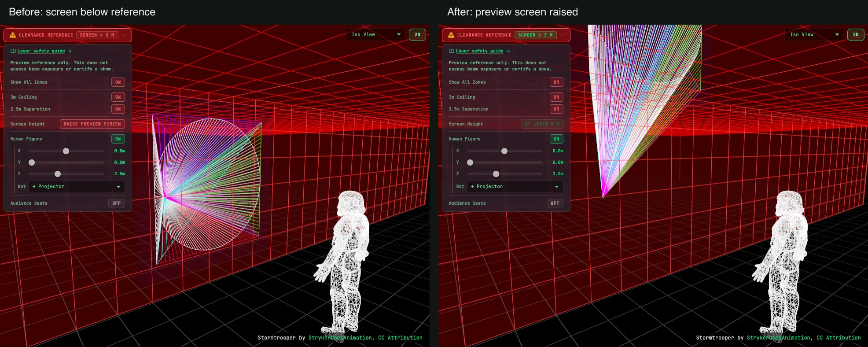Viewport: 868px width, 347px height.
Task: Click the arrow icon after Laser safety guide in After panel
Action: pyautogui.click(x=508, y=51)
